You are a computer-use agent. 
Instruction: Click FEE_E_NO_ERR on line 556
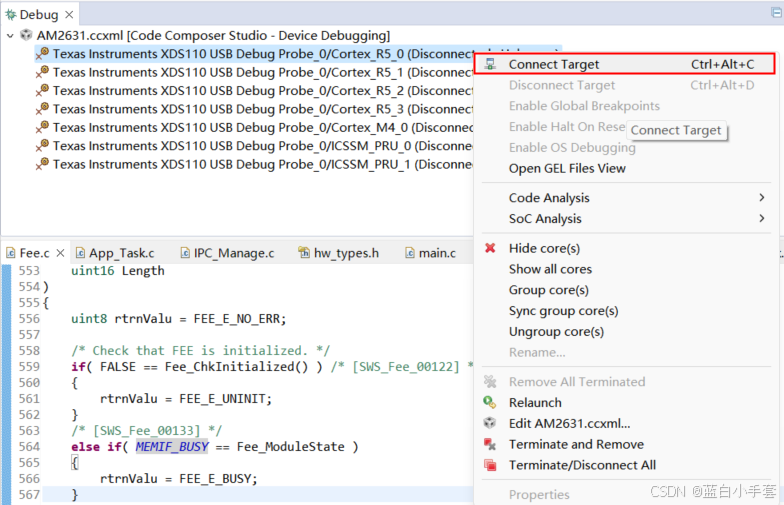[237, 318]
